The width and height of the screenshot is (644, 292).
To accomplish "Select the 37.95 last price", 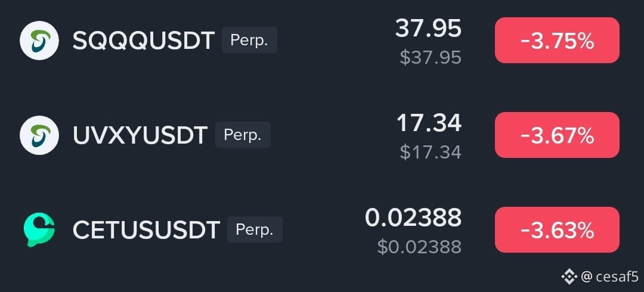I will click(x=428, y=29).
